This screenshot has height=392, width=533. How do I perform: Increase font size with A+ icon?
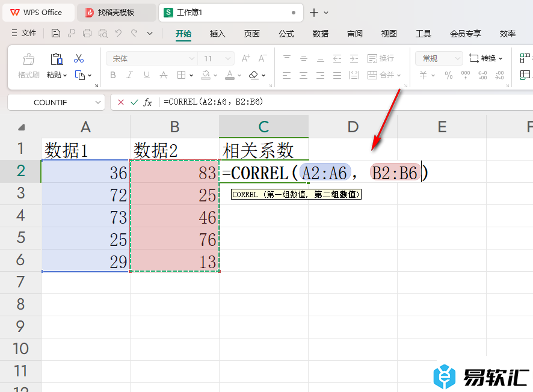coord(246,58)
